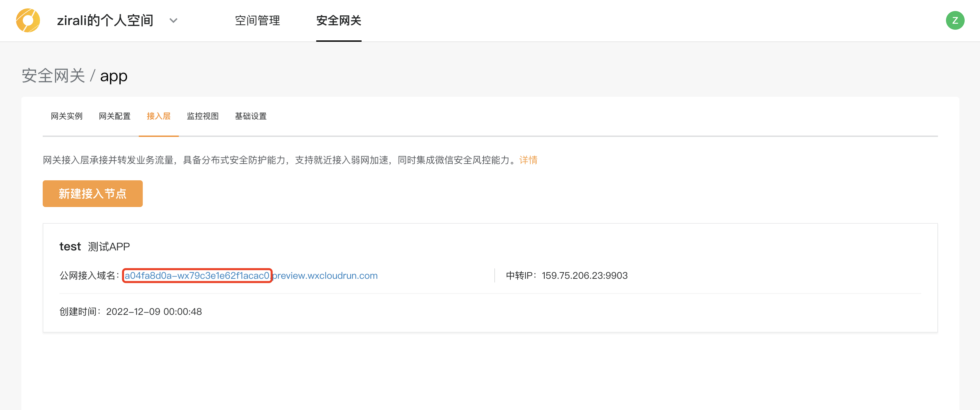Screen dimensions: 980x410
Task: Click the 中转IP address 159.75.206.23:9903
Action: (x=584, y=275)
